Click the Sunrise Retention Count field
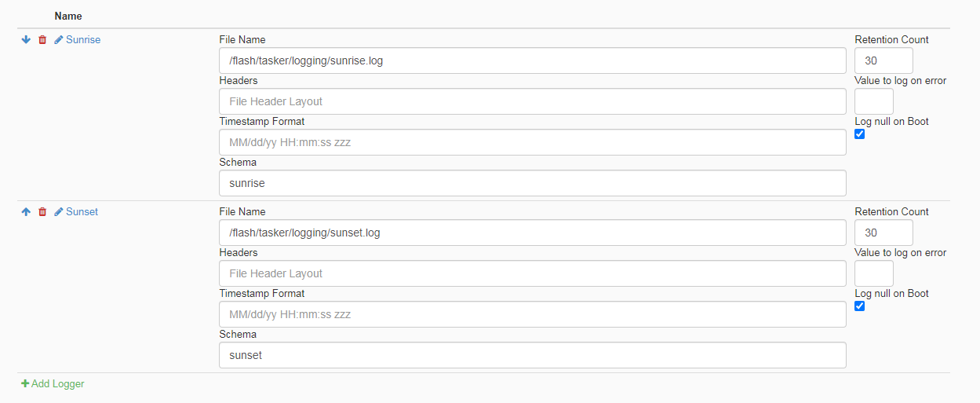980x403 pixels. (x=883, y=60)
